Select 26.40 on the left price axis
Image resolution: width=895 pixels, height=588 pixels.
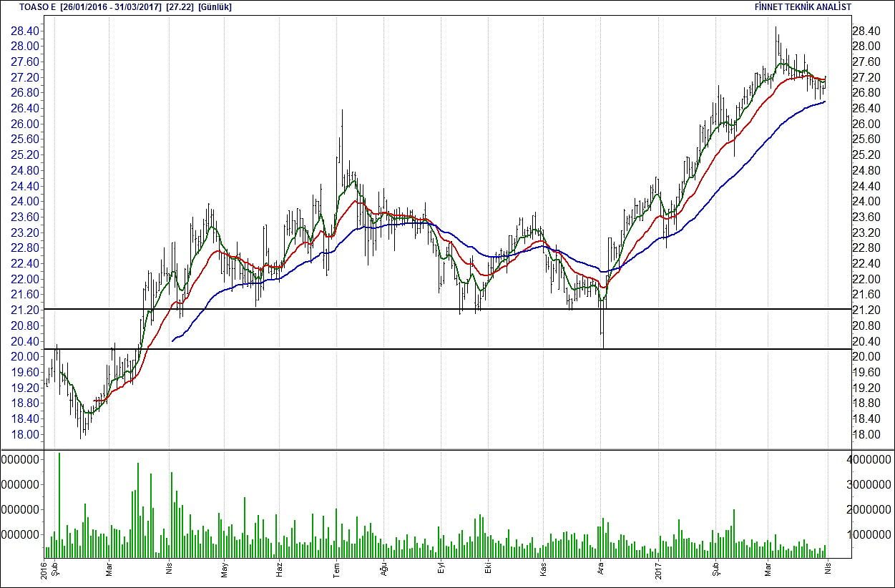tap(25, 109)
